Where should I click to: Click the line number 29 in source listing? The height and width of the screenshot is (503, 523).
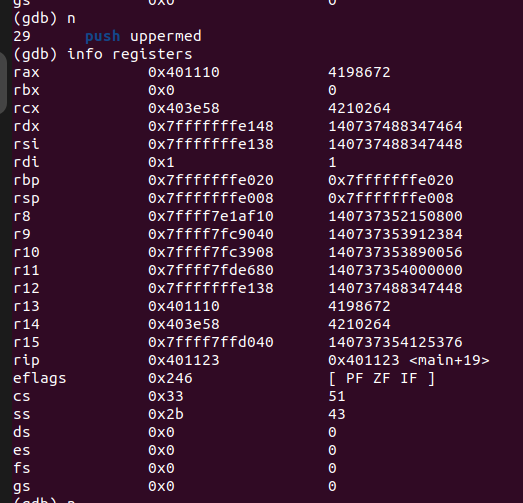pos(22,36)
